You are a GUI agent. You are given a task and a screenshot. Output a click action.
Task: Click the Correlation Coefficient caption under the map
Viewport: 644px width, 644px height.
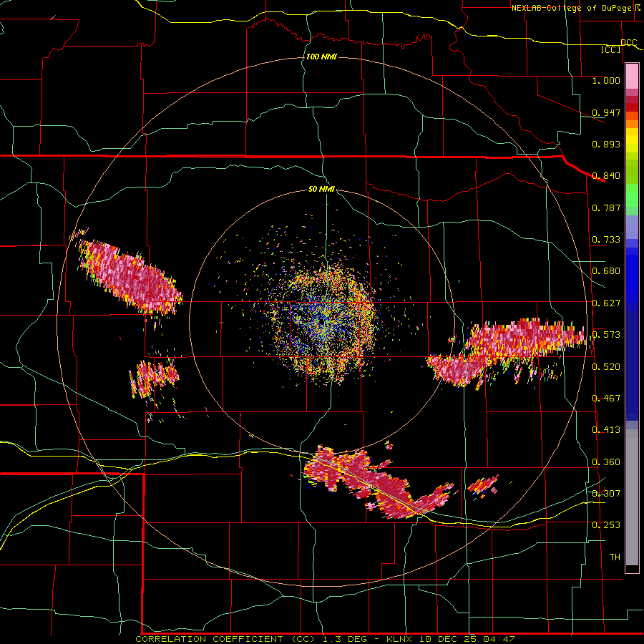click(325, 639)
